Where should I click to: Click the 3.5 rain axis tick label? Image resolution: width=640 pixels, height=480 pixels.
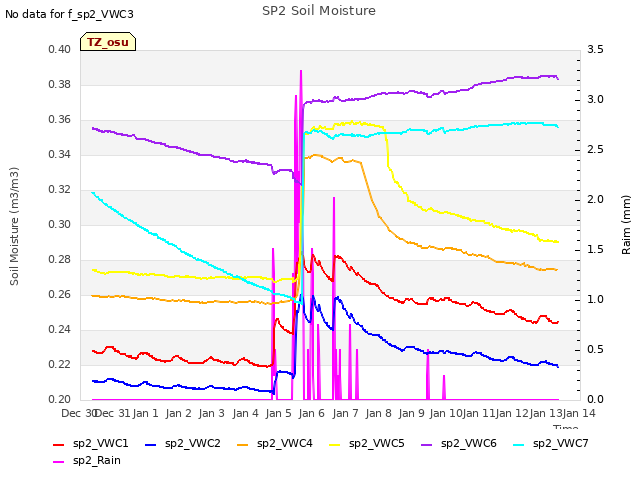595,49
